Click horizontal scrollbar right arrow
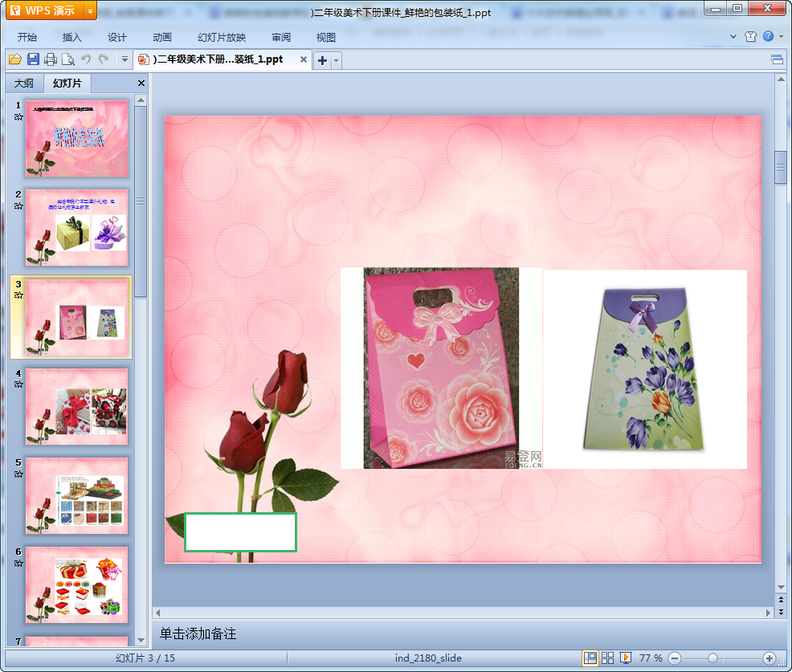 click(768, 613)
